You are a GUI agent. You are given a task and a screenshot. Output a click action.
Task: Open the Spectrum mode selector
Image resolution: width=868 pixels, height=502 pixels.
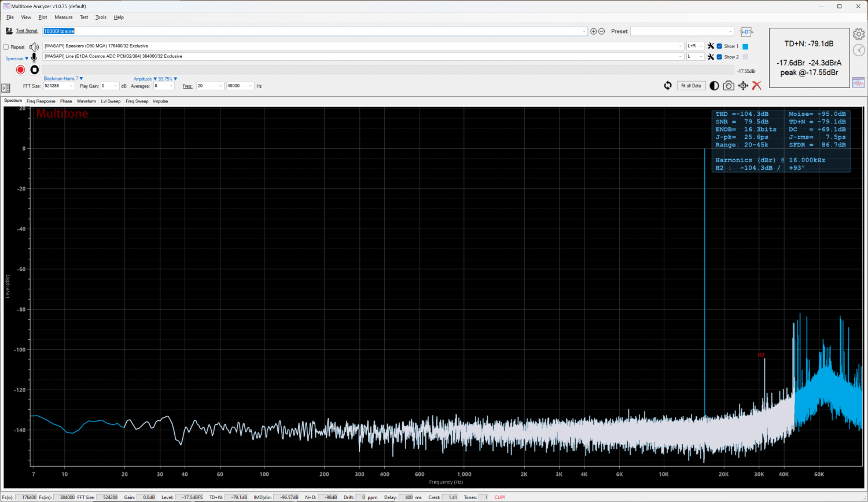point(17,58)
